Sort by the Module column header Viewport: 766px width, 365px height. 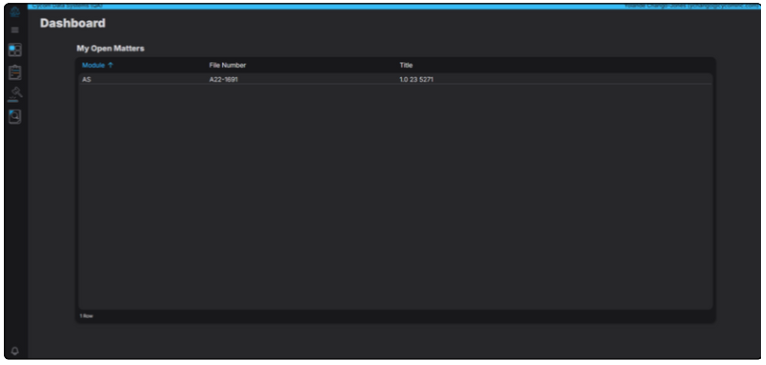coord(98,65)
